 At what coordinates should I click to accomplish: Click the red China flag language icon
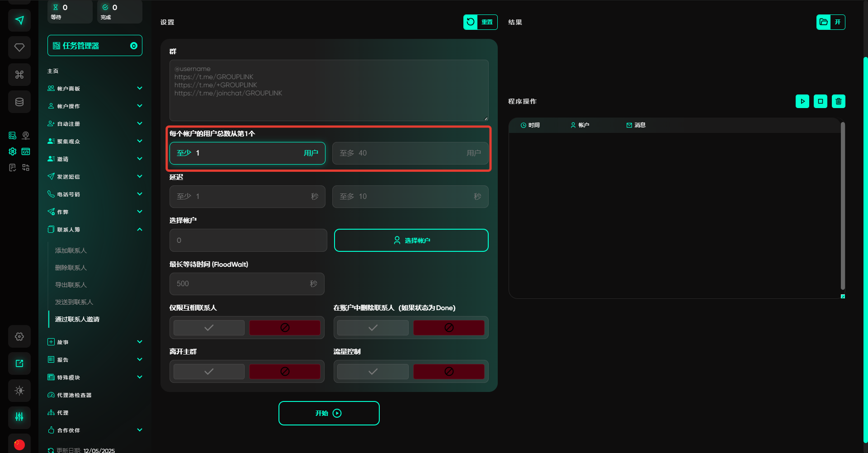pyautogui.click(x=19, y=444)
